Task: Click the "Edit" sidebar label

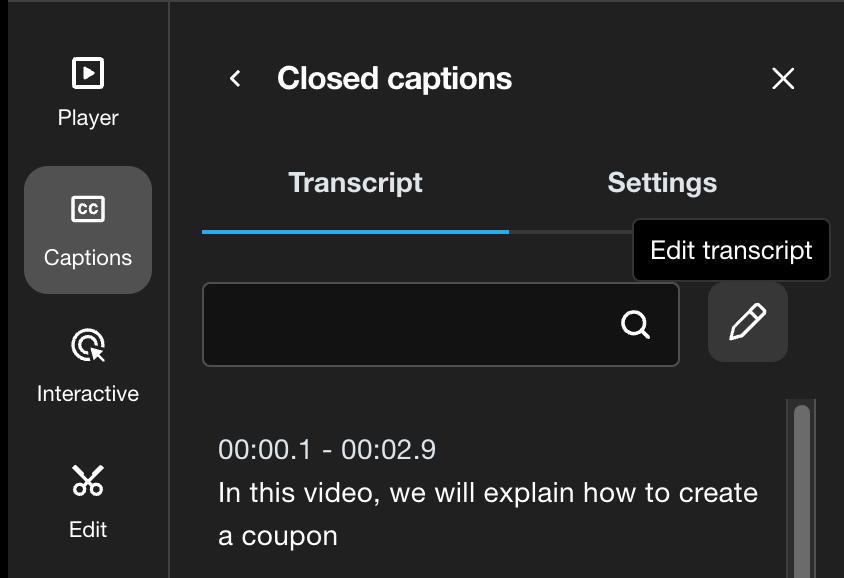Action: 88,530
